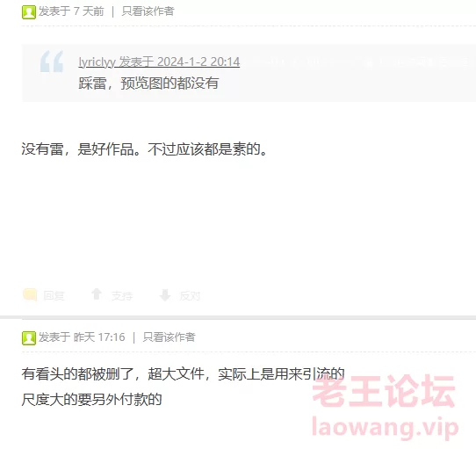Viewport: 476px width, 449px height.
Task: Click the 支持 text label
Action: 122,295
